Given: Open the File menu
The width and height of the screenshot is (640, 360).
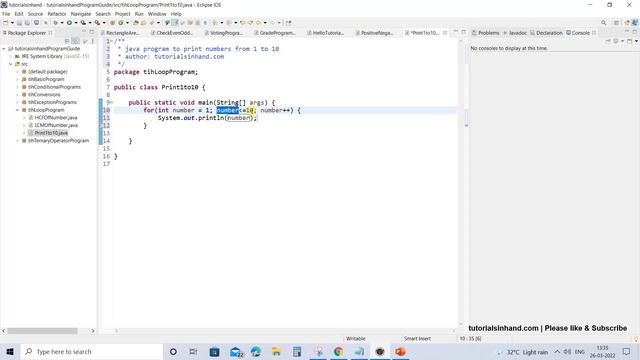Looking at the screenshot, I should click(6, 14).
